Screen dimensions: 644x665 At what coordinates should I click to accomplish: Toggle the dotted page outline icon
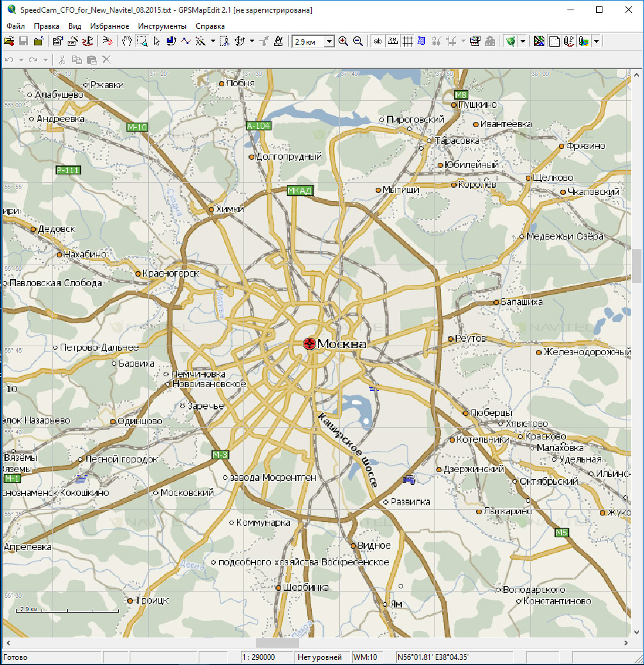(x=554, y=41)
